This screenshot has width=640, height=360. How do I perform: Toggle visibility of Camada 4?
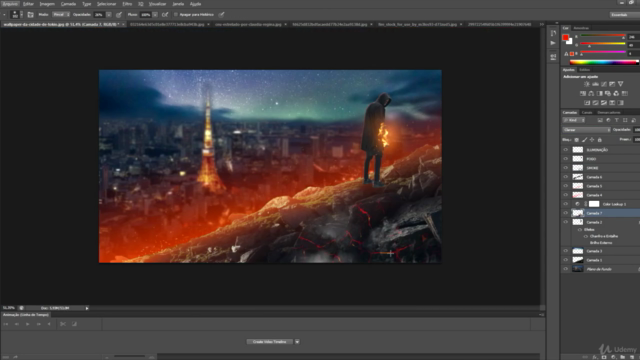[566, 195]
